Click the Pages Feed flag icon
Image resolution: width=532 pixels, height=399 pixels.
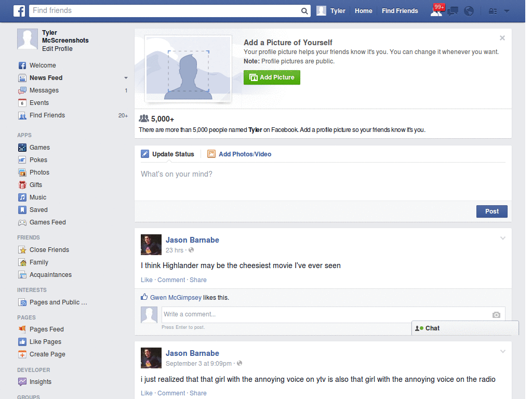tap(22, 329)
